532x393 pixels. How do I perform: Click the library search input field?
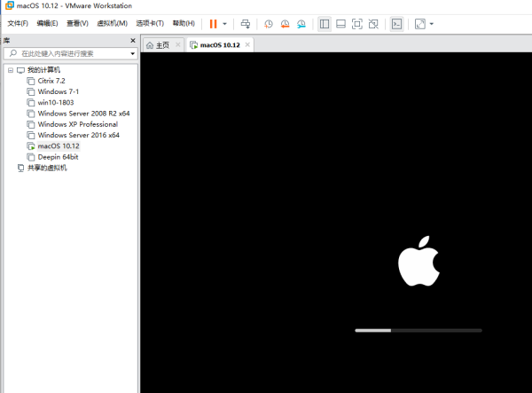[71, 53]
